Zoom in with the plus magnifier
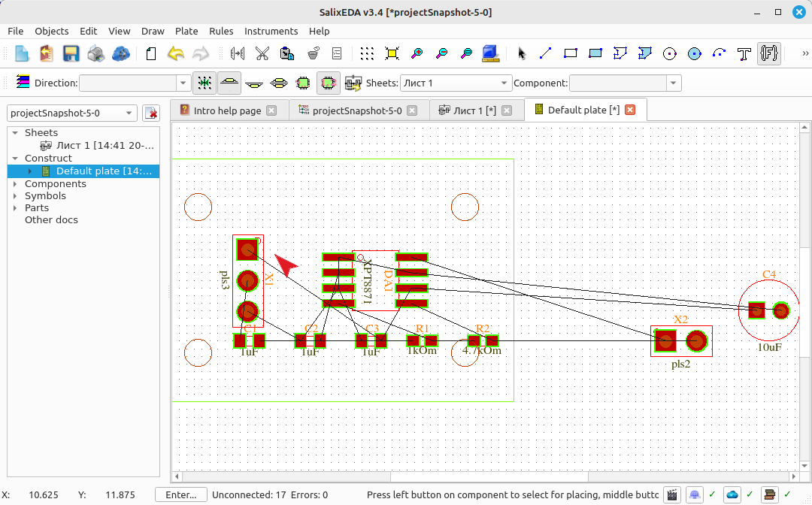 coord(417,53)
